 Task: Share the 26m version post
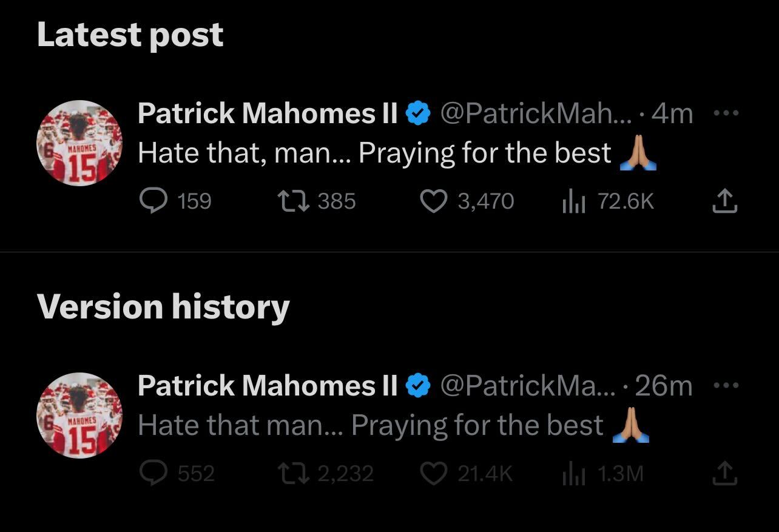[724, 474]
